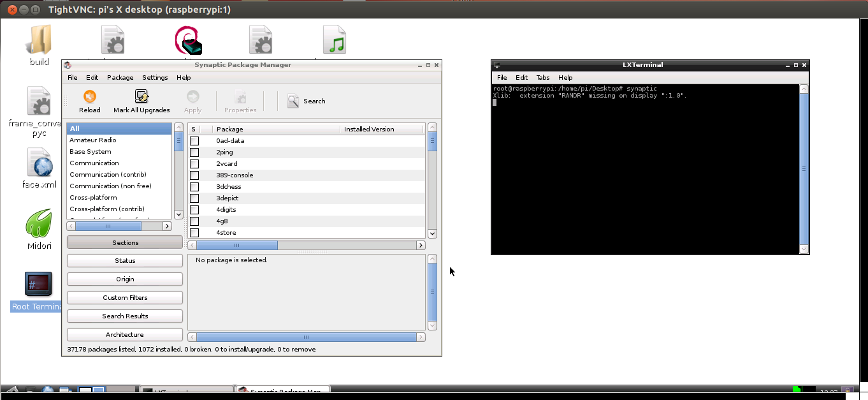Click the Apply toolbar icon
Viewport: 868px width, 400px height.
[x=192, y=97]
